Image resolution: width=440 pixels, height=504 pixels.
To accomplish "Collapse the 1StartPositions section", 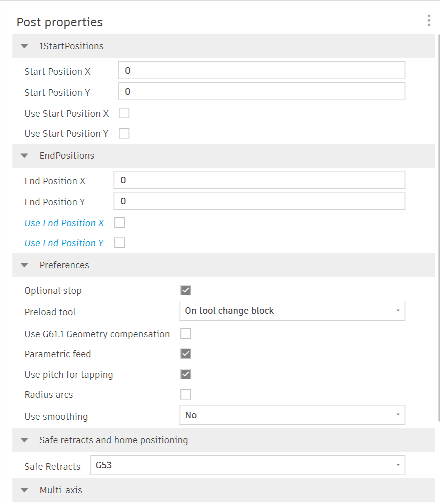I will [x=24, y=46].
